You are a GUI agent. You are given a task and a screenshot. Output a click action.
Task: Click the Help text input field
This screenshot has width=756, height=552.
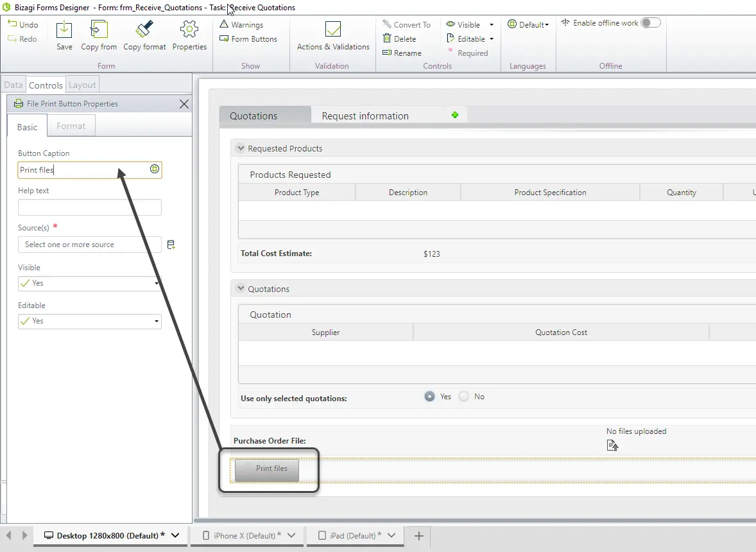click(90, 207)
